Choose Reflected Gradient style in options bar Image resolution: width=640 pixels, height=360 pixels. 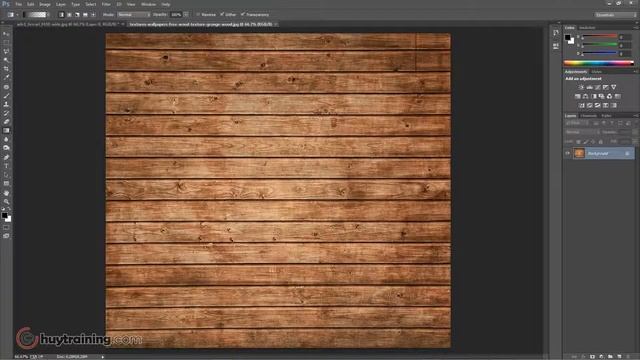pos(85,15)
